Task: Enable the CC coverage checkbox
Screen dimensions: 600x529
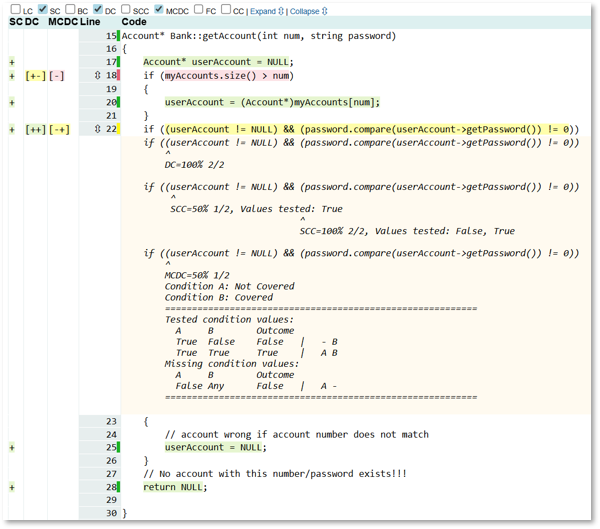Action: 225,10
